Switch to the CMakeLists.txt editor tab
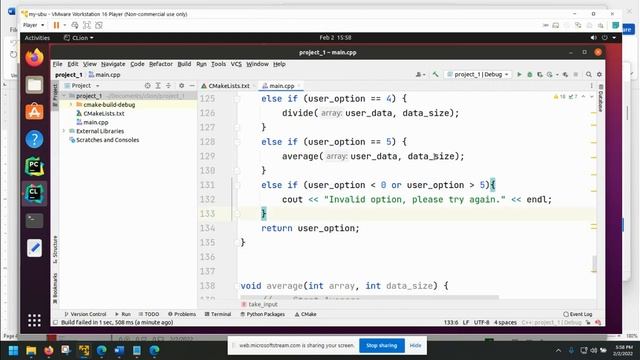Image resolution: width=640 pixels, height=360 pixels. (229, 86)
